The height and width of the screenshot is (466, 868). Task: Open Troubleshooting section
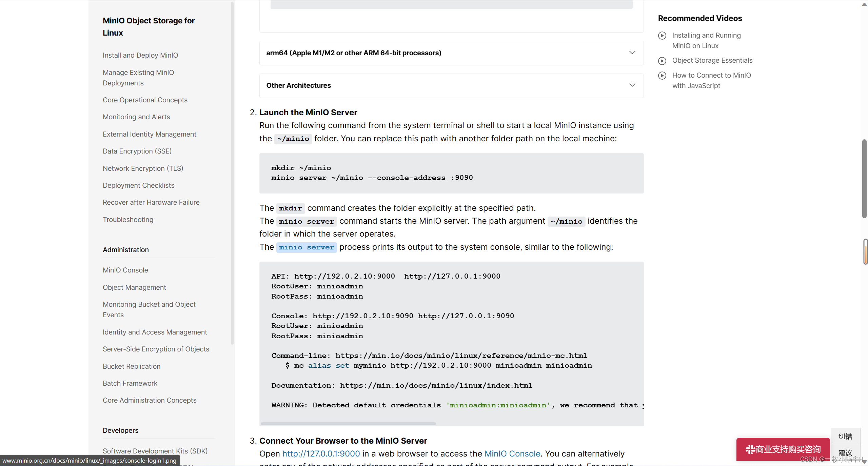click(128, 220)
